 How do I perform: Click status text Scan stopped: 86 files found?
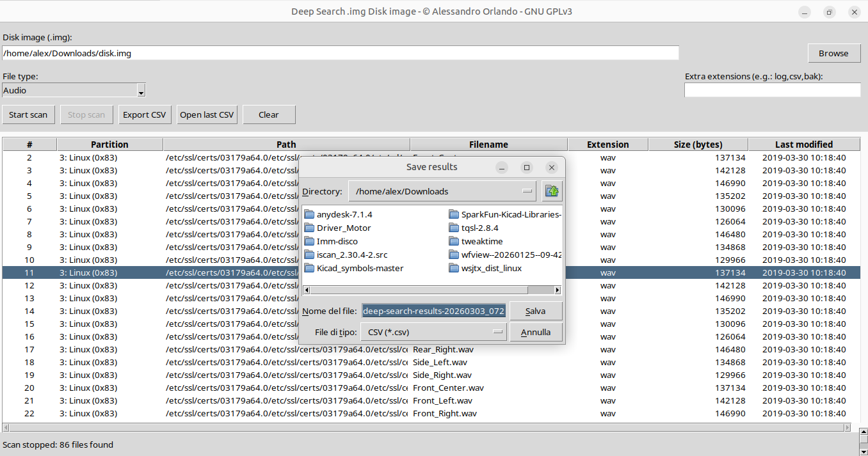[58, 444]
